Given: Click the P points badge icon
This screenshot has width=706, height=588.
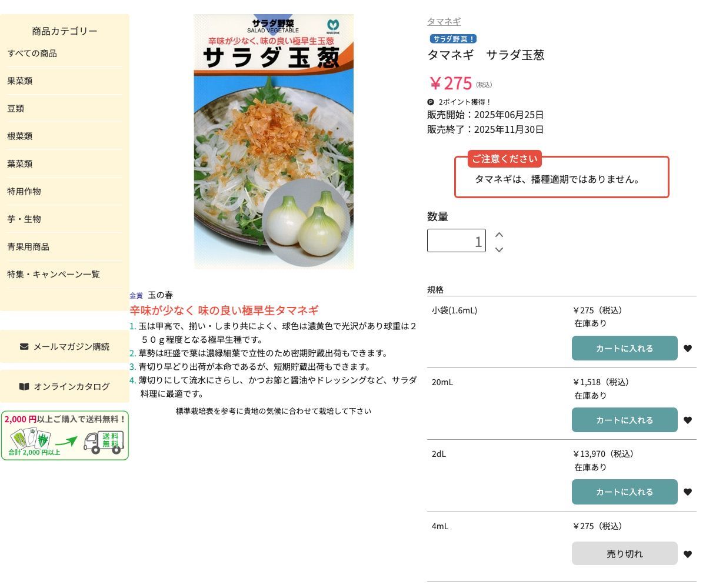Looking at the screenshot, I should click(430, 101).
